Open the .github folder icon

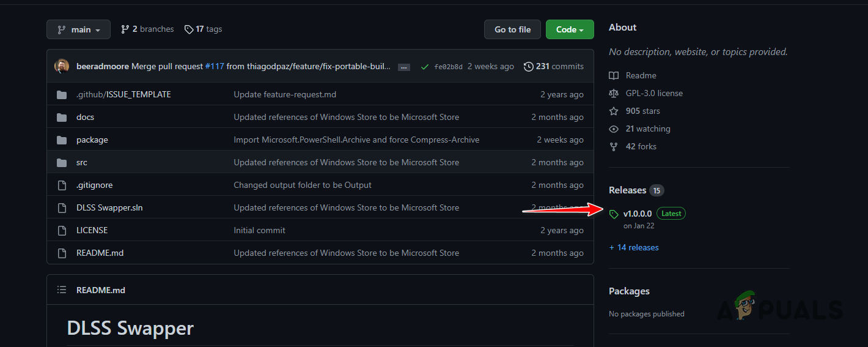tap(61, 95)
